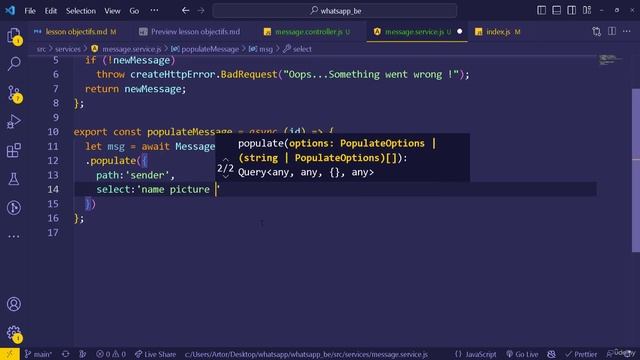
Task: Click line number 10 in gutter
Action: point(53,132)
